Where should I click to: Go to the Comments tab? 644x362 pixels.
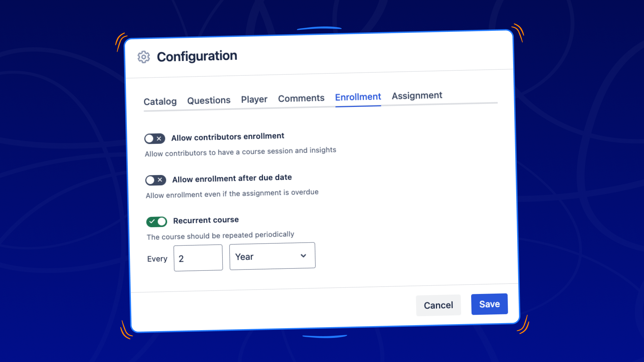click(301, 98)
